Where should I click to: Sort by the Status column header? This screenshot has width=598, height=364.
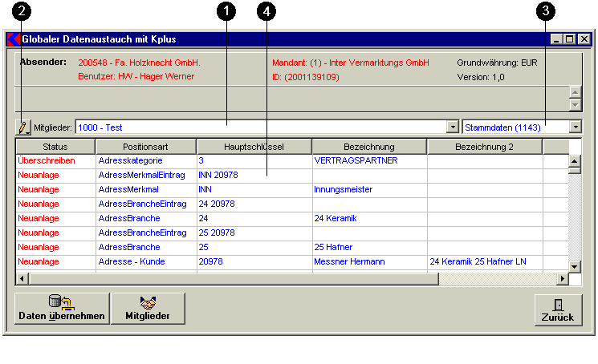click(x=55, y=147)
